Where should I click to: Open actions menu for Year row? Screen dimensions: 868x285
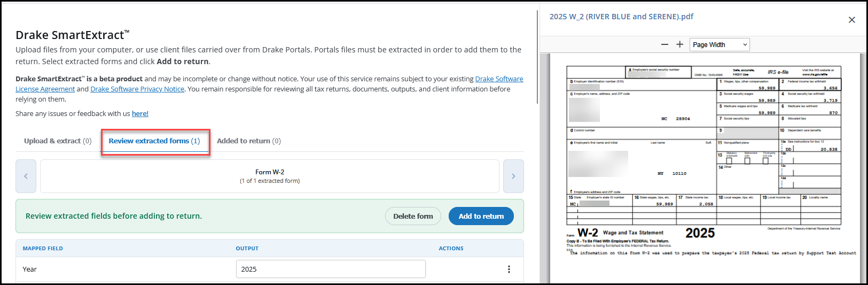tap(509, 269)
